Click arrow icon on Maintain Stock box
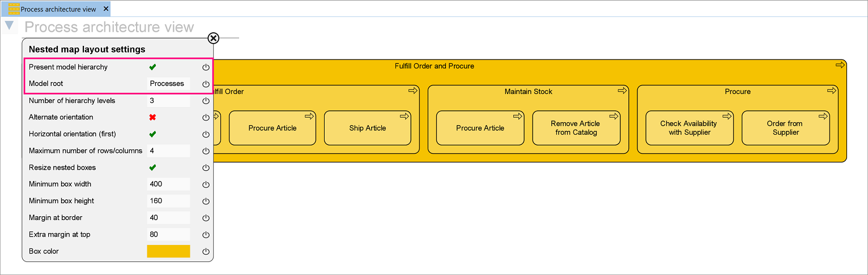This screenshot has width=868, height=275. pos(622,91)
